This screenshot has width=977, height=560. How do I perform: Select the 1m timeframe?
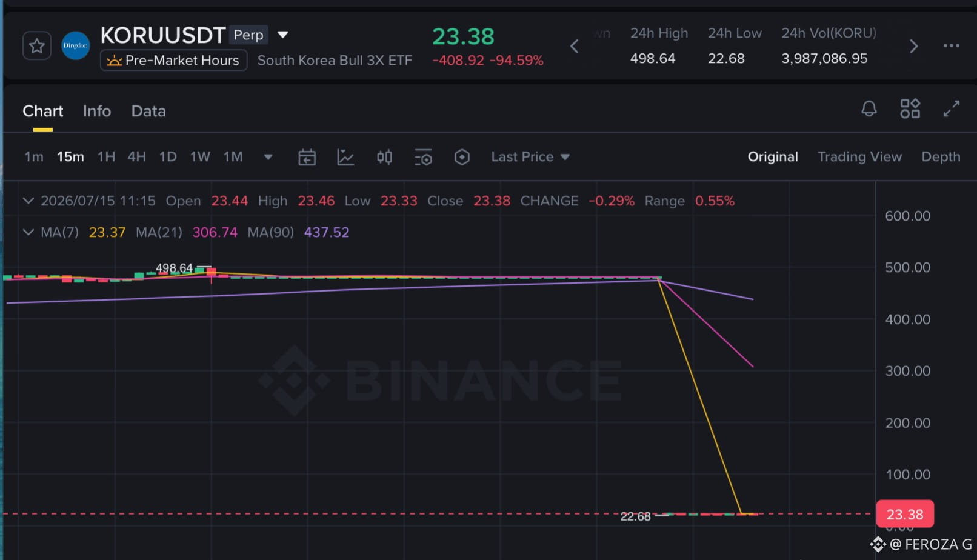[x=34, y=157]
